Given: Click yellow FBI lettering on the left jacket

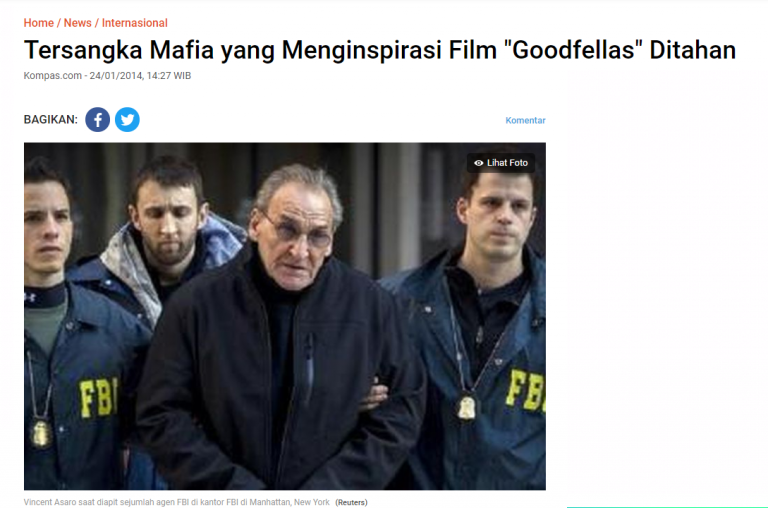Looking at the screenshot, I should click(x=98, y=397).
